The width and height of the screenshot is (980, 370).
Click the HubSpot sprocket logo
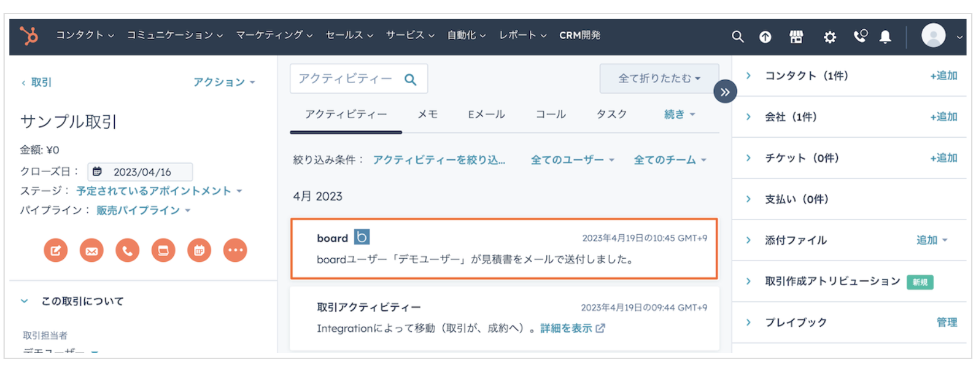[x=29, y=36]
